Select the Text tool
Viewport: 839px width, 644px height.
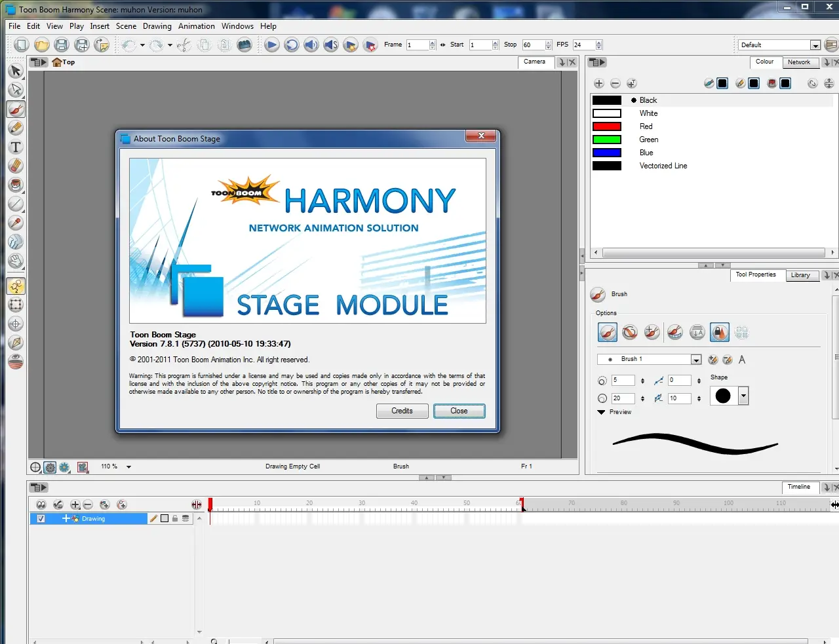[x=16, y=147]
